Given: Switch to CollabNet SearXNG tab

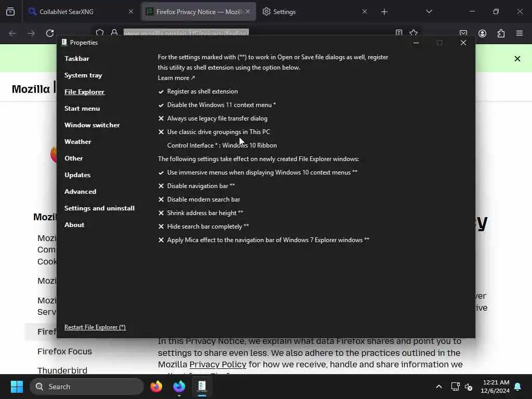Looking at the screenshot, I should click(81, 11).
